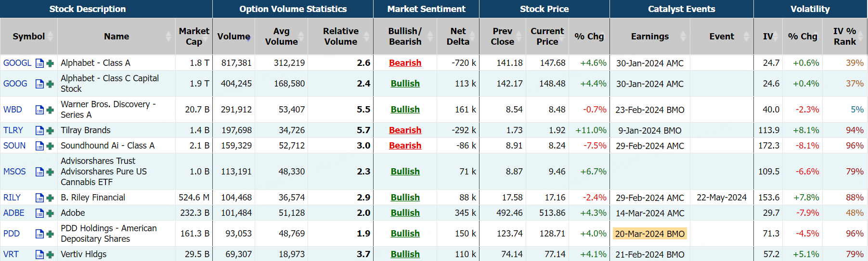The width and height of the screenshot is (868, 261).
Task: Sort by the IV % Rank header
Action: coord(844,37)
